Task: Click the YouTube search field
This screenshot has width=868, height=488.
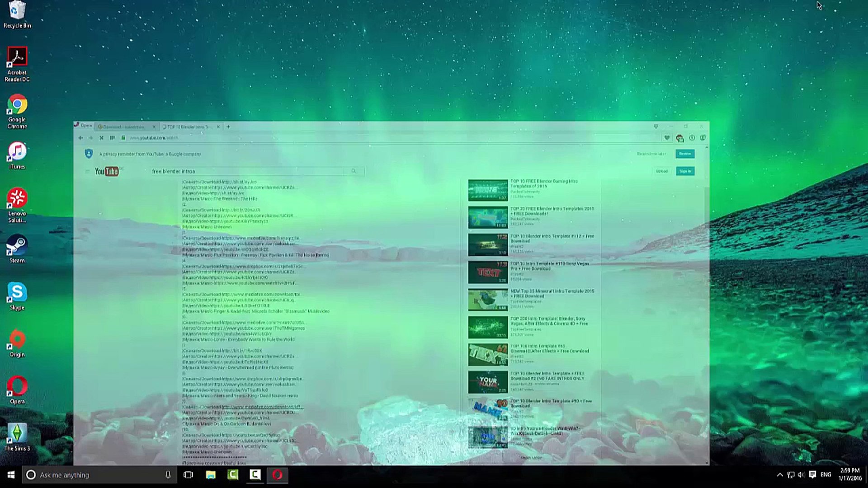Action: (246, 171)
